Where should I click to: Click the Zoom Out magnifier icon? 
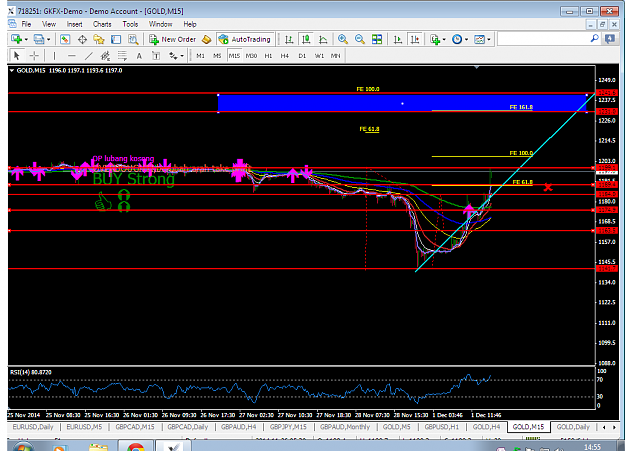tap(360, 39)
